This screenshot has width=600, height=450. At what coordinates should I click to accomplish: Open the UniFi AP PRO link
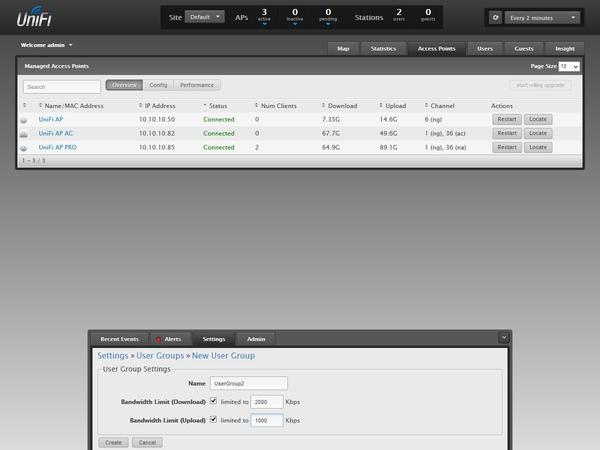tap(57, 147)
